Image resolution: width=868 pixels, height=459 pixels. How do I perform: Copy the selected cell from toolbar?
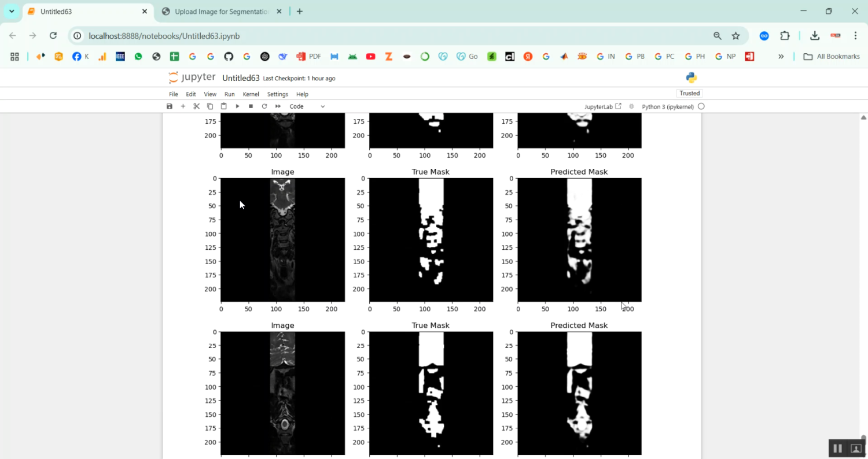pyautogui.click(x=210, y=106)
